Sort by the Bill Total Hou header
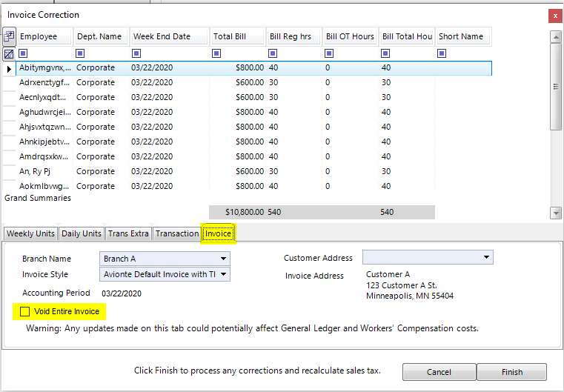 pos(407,36)
